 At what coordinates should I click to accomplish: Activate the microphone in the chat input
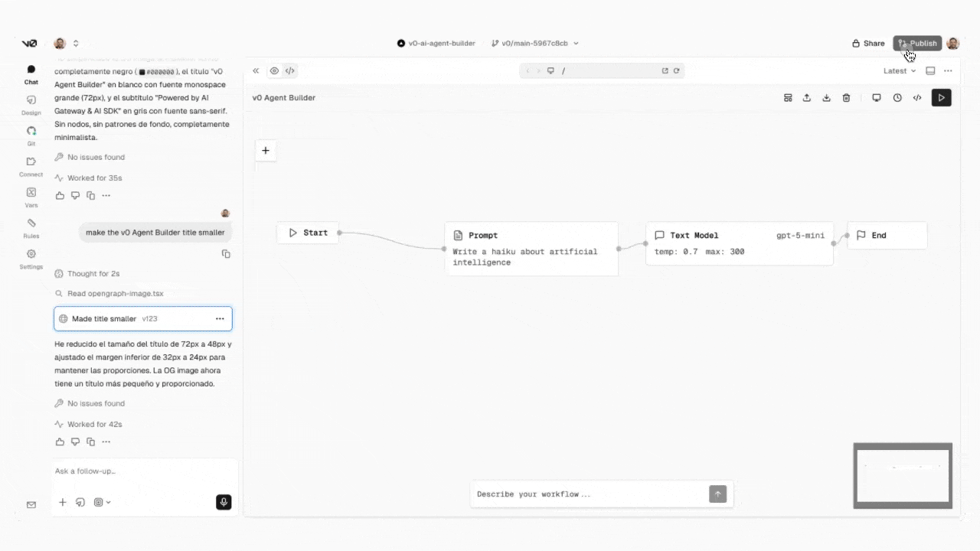coord(224,501)
